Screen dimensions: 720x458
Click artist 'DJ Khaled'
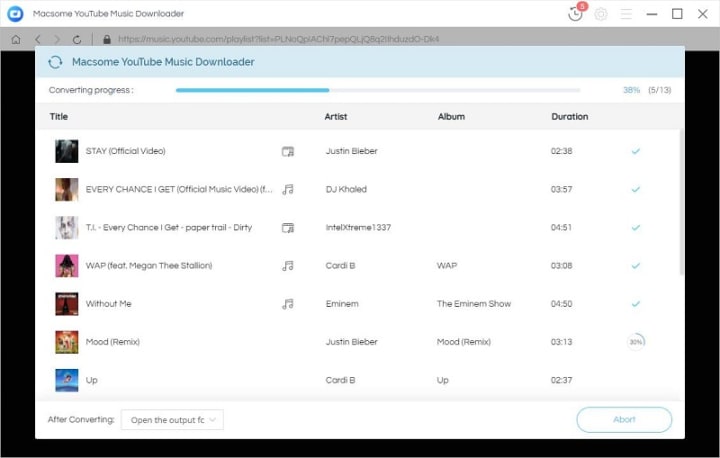coord(346,189)
